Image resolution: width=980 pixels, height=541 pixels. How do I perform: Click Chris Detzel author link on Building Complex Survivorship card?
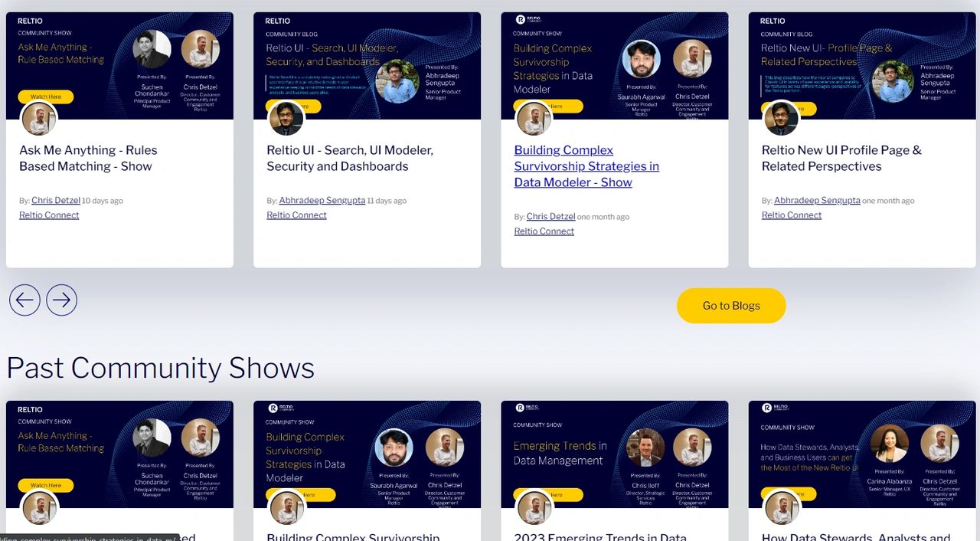tap(550, 217)
